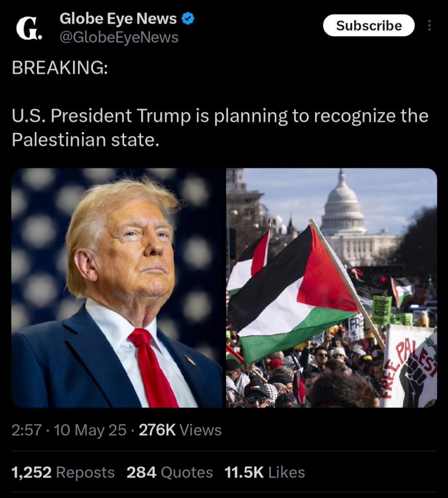Show the 284 Quotes list

coord(170,472)
